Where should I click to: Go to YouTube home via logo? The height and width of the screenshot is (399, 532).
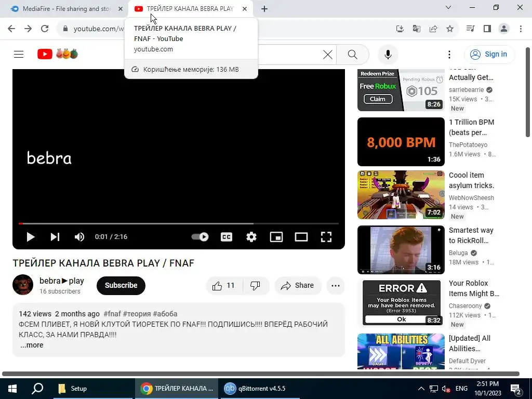pyautogui.click(x=58, y=54)
